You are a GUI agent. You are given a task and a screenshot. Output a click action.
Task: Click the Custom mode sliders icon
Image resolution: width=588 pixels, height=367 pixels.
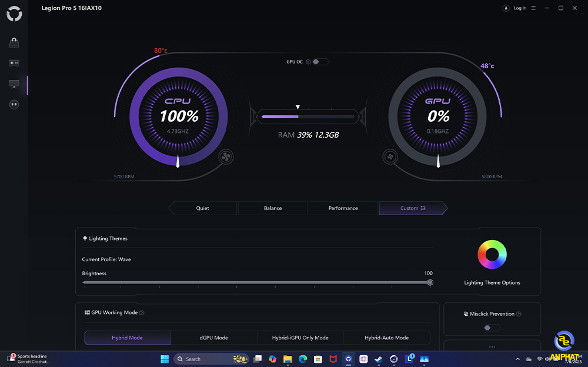pyautogui.click(x=423, y=208)
